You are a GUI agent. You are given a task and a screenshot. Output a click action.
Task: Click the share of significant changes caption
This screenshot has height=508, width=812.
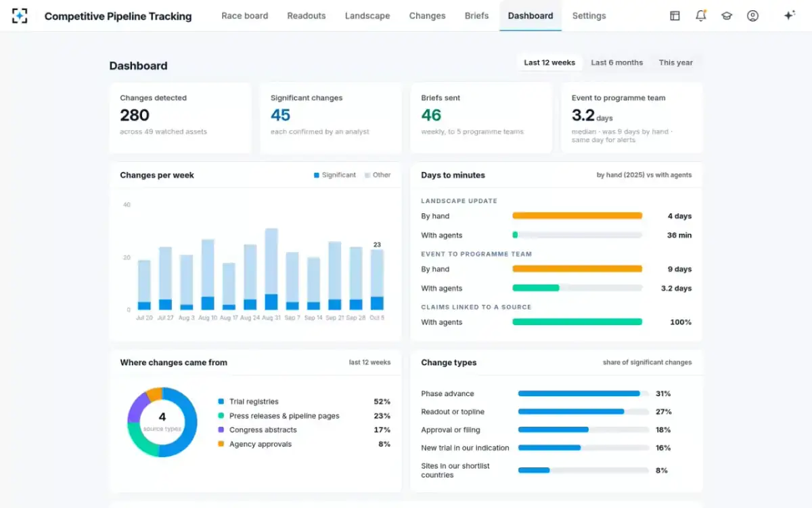point(648,362)
